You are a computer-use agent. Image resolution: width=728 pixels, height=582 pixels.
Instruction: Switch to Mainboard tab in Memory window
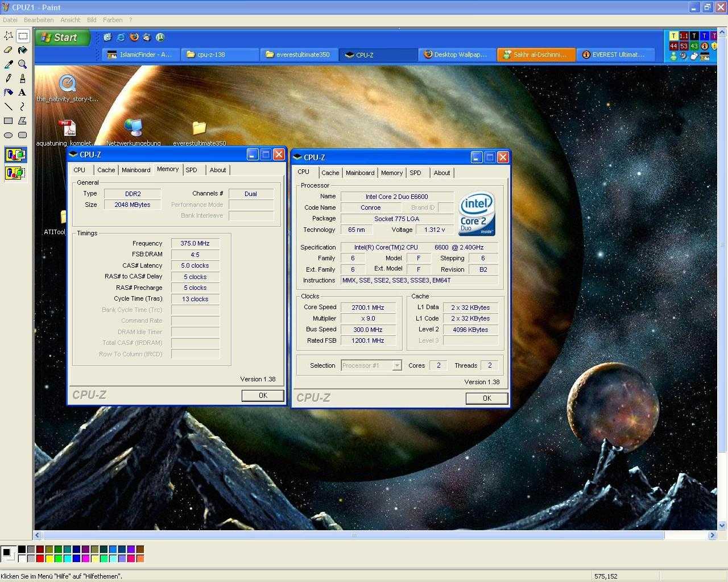[136, 170]
